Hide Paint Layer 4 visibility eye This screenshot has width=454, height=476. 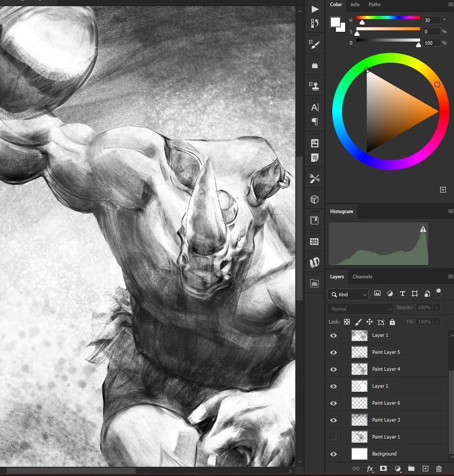click(x=333, y=369)
